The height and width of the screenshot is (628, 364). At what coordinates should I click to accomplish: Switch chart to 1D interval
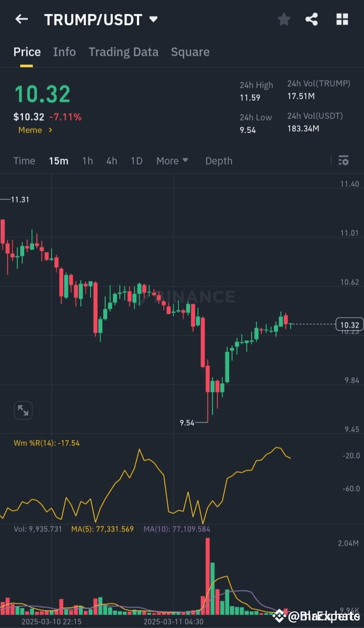(x=136, y=161)
